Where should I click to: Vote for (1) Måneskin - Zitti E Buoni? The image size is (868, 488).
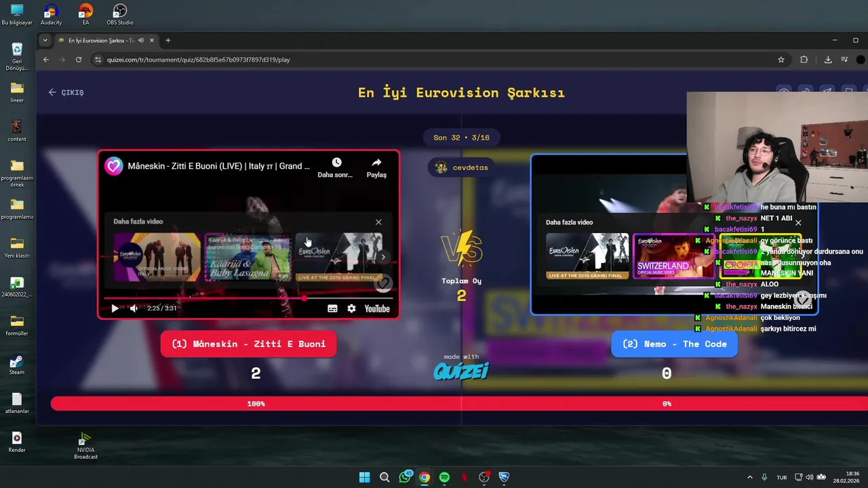click(248, 344)
